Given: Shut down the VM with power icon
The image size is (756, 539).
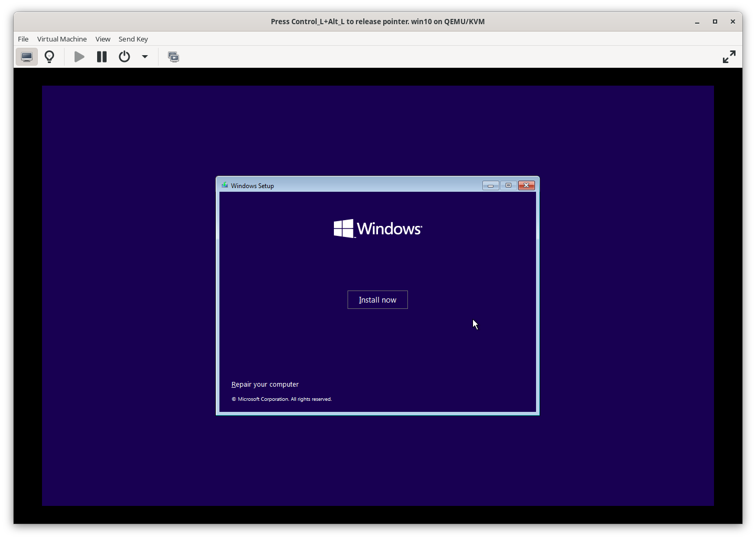Looking at the screenshot, I should tap(124, 57).
